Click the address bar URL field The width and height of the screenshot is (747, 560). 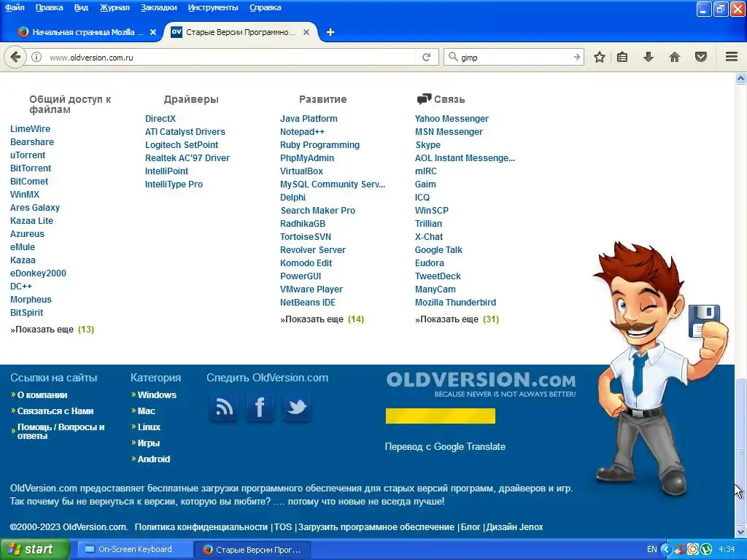231,57
